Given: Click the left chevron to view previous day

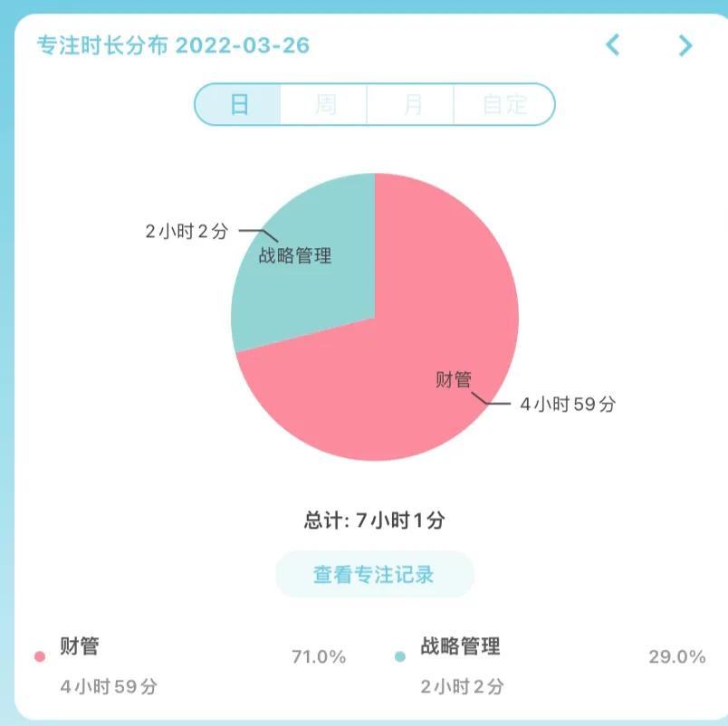Looking at the screenshot, I should (612, 45).
